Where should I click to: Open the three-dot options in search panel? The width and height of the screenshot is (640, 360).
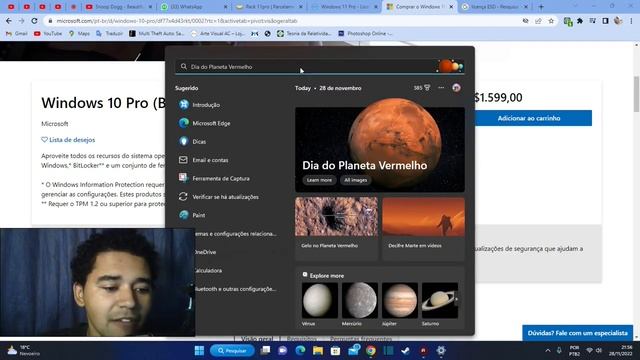point(441,88)
